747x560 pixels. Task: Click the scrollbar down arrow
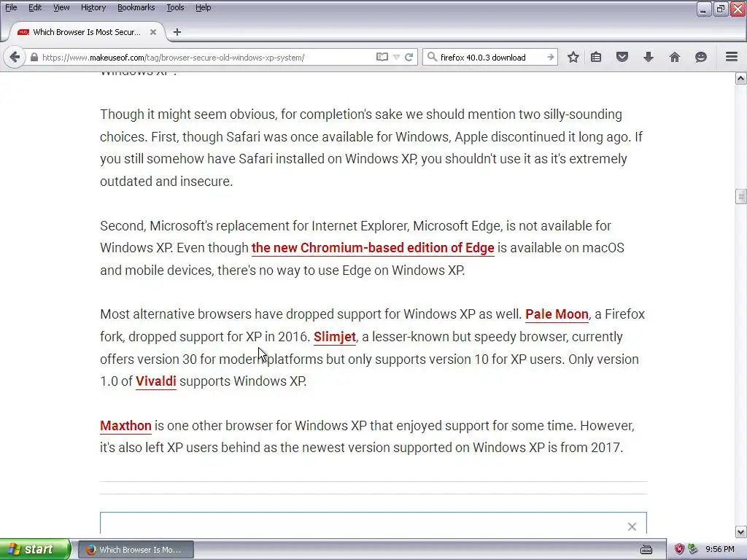[741, 532]
